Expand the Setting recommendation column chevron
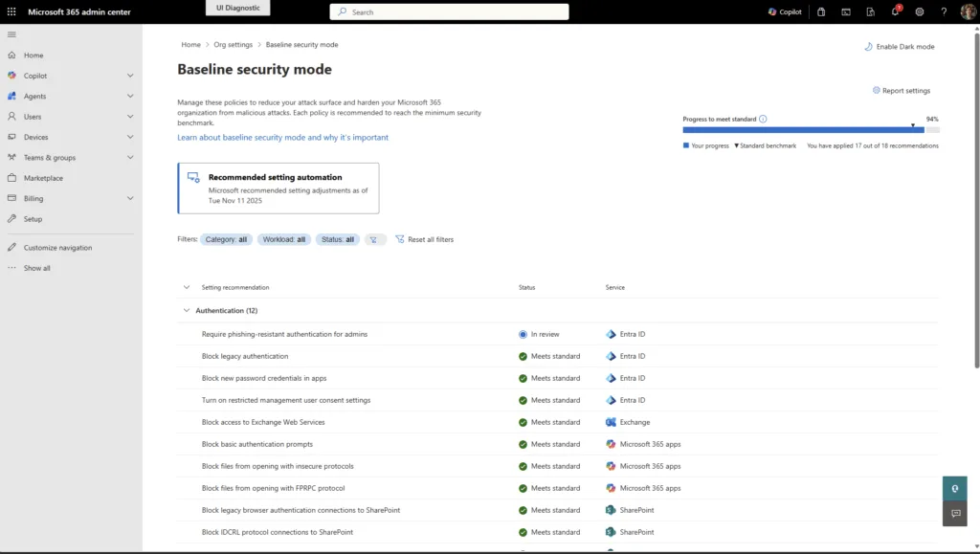This screenshot has width=980, height=554. pos(186,287)
